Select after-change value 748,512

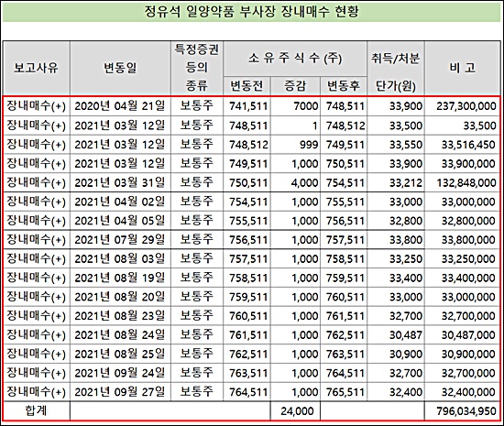click(x=345, y=126)
